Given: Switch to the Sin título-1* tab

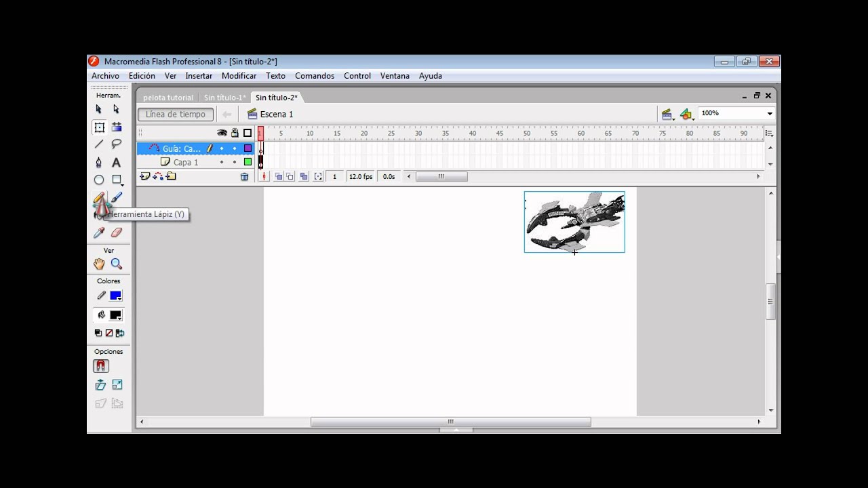Looking at the screenshot, I should coord(224,98).
